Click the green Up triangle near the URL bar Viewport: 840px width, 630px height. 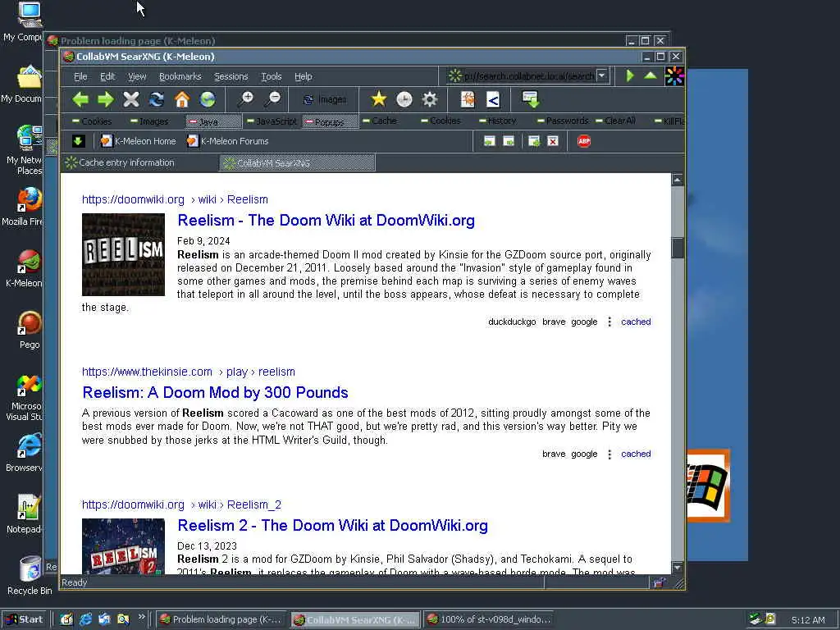[651, 75]
